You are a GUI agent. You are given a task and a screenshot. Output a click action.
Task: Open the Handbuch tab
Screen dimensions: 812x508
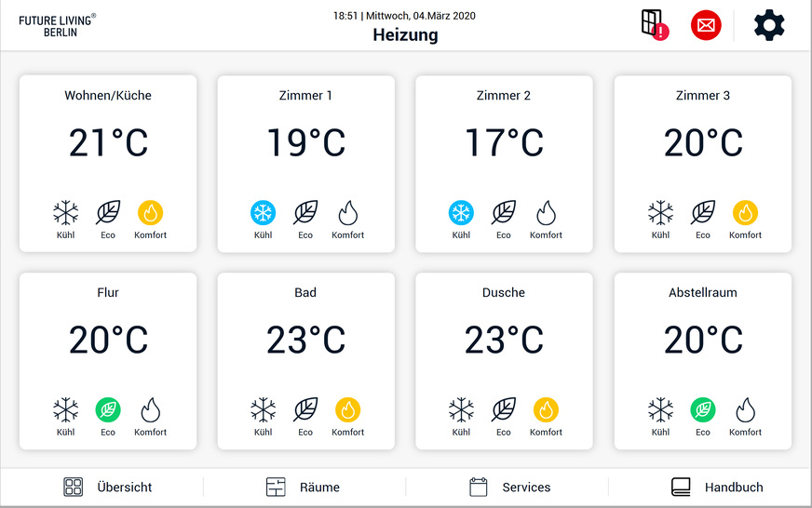click(717, 487)
